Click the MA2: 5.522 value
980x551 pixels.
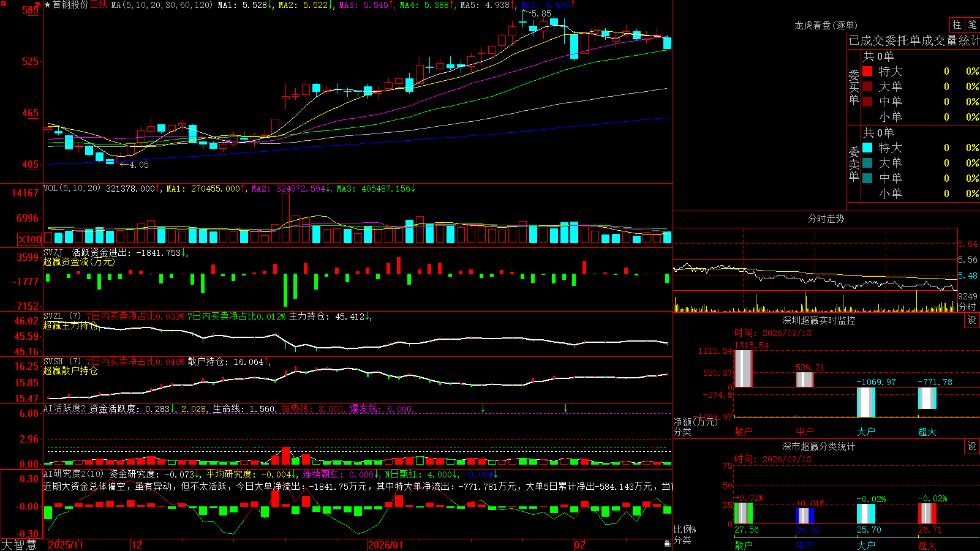[x=303, y=5]
